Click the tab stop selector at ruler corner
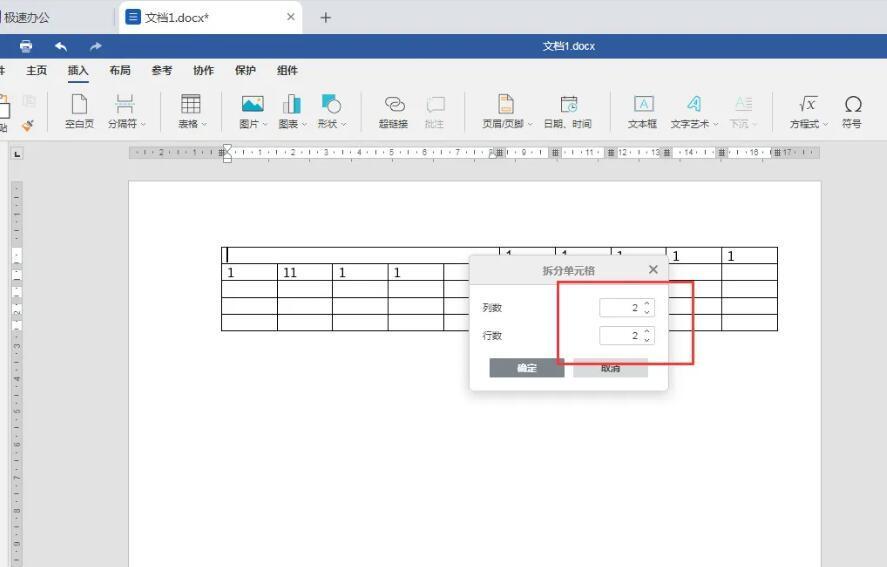The height and width of the screenshot is (567, 887). pyautogui.click(x=17, y=153)
